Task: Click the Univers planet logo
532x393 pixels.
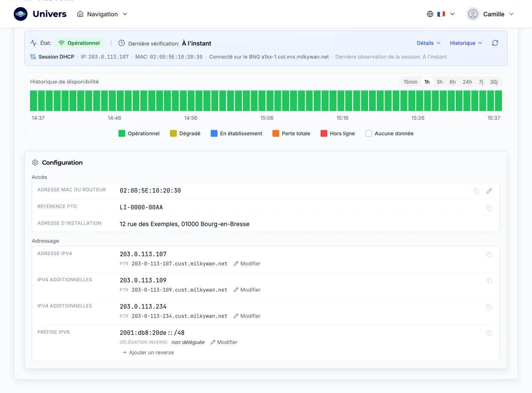Action: pos(21,14)
